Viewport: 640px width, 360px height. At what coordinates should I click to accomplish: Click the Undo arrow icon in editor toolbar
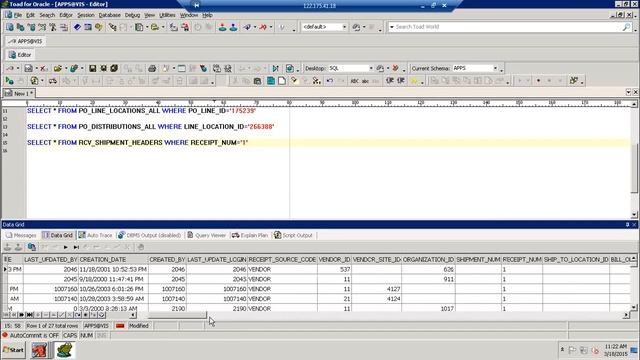(x=329, y=81)
